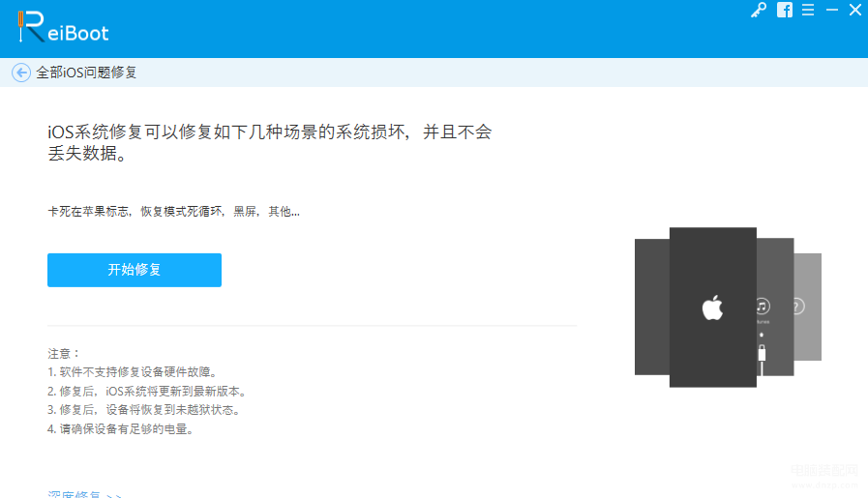The height and width of the screenshot is (498, 868).
Task: Click the question mark circle icon
Action: coord(798,306)
